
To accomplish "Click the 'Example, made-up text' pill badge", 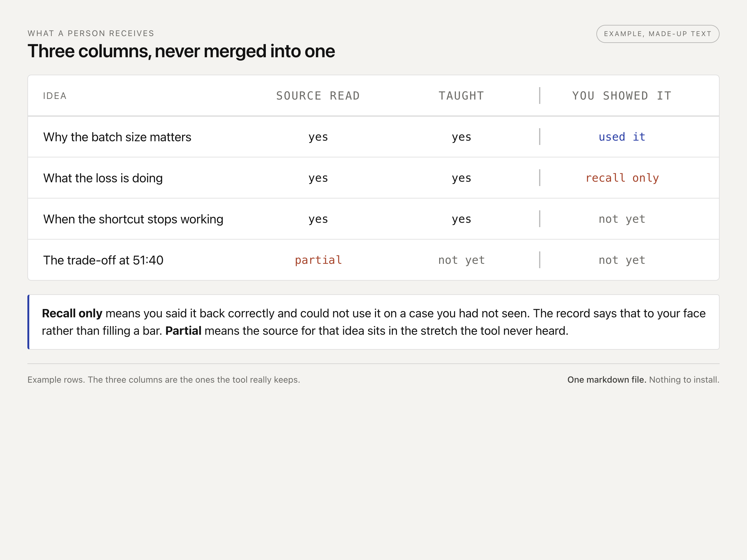I will coord(657,34).
